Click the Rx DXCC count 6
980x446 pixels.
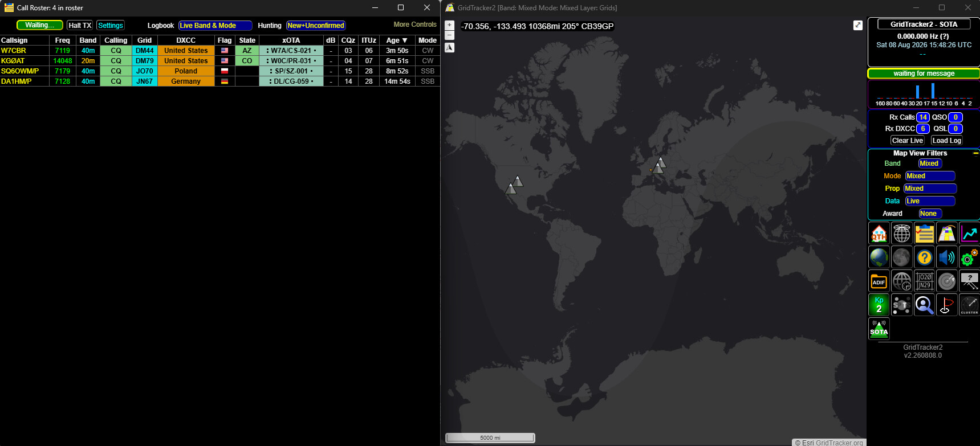coord(923,129)
